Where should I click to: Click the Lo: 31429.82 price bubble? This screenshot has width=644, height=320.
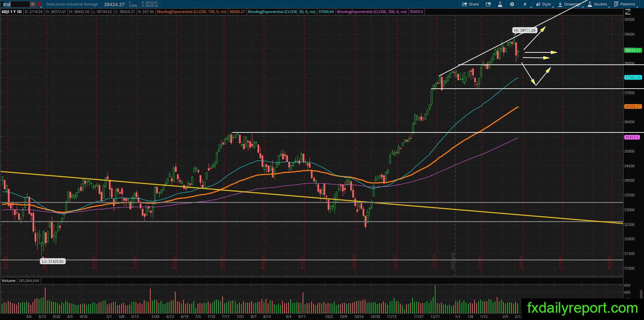pos(53,261)
